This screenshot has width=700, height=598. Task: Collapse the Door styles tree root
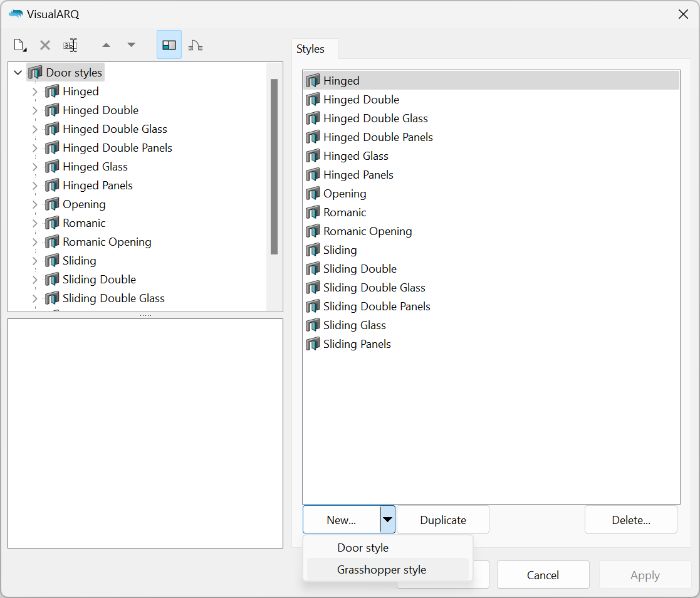(x=18, y=72)
